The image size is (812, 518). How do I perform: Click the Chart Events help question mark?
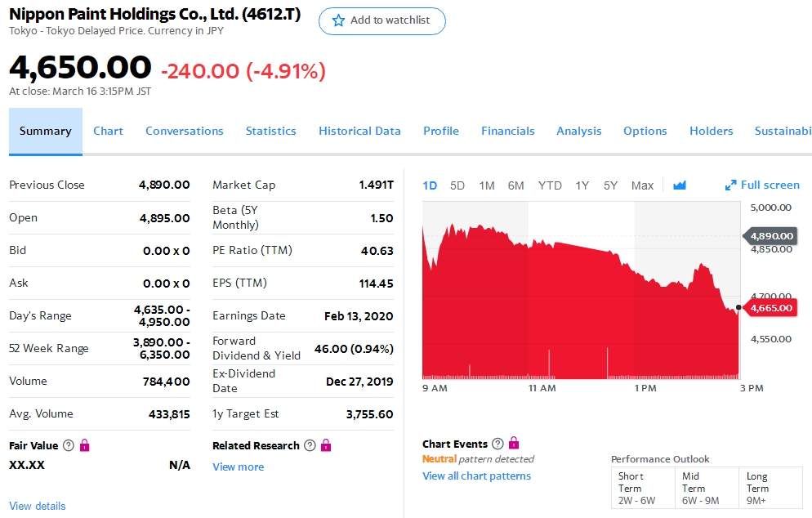point(497,444)
